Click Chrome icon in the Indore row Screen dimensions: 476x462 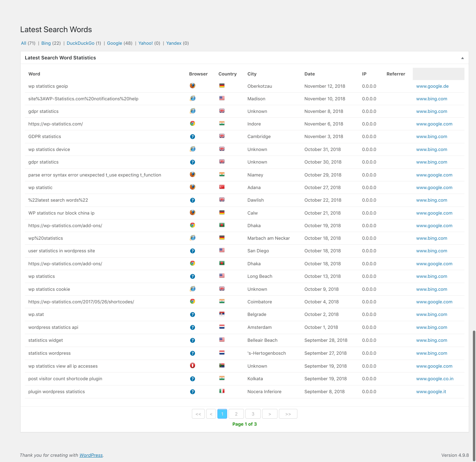coord(193,123)
